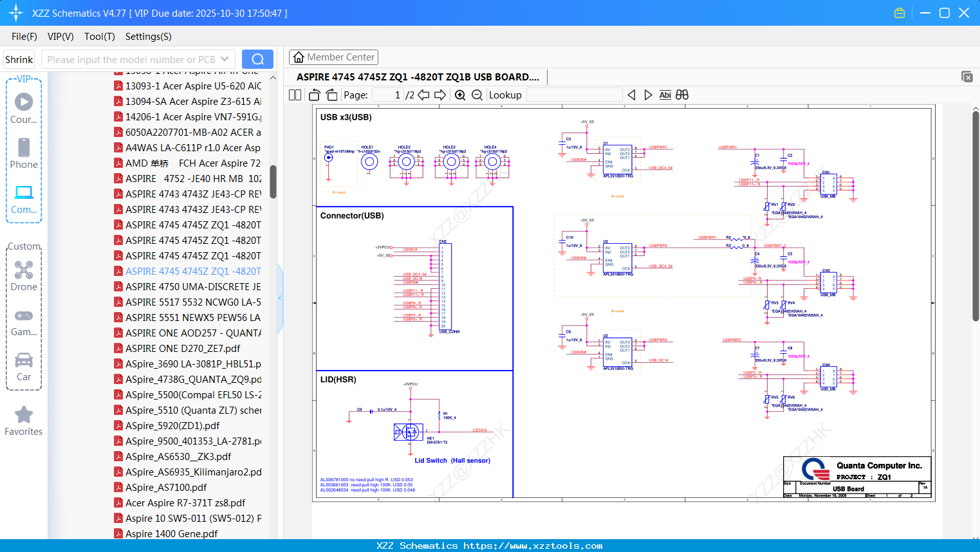Click the Lookup text field
Image resolution: width=980 pixels, height=552 pixels.
point(574,95)
